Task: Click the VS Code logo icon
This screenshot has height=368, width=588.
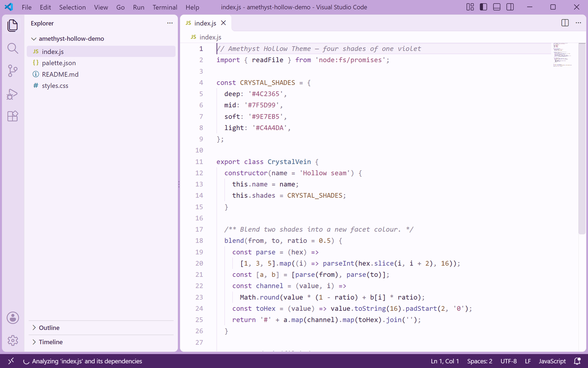Action: point(9,7)
